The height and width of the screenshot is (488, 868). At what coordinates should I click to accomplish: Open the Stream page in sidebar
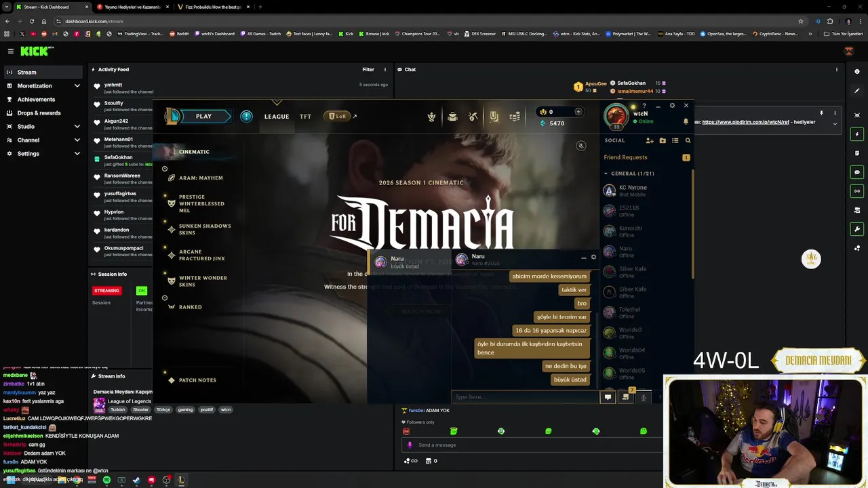[x=42, y=73]
